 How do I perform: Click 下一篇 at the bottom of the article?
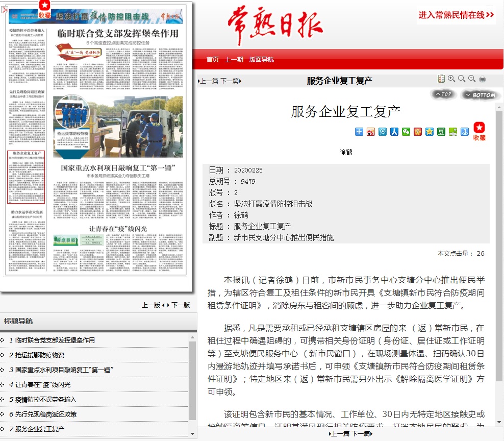(362, 434)
